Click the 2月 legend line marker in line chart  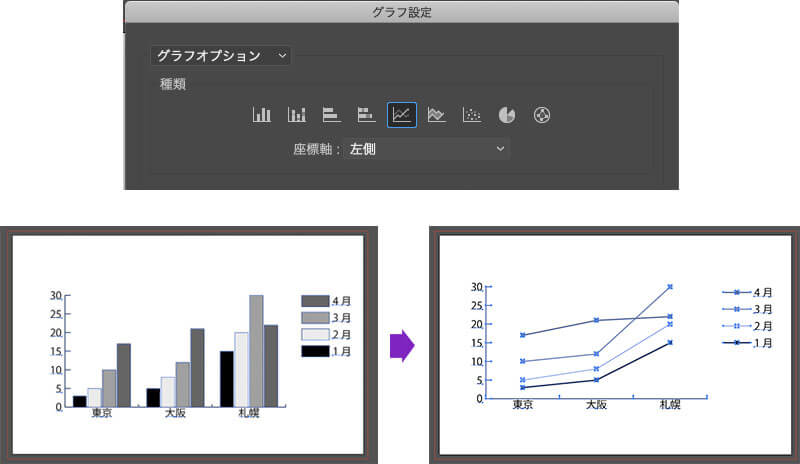pos(737,326)
